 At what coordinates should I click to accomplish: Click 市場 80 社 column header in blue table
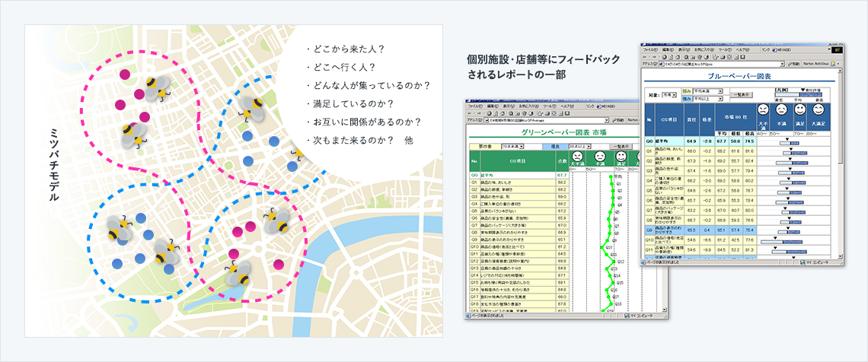736,116
